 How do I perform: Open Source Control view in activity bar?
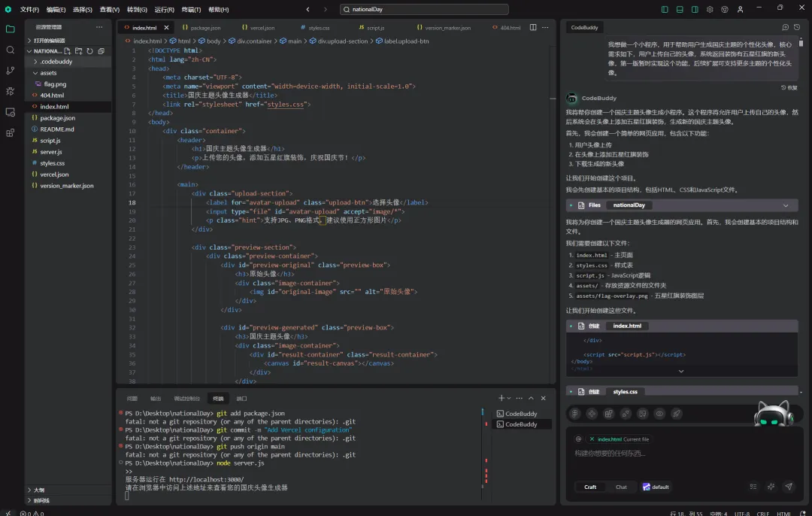[11, 71]
